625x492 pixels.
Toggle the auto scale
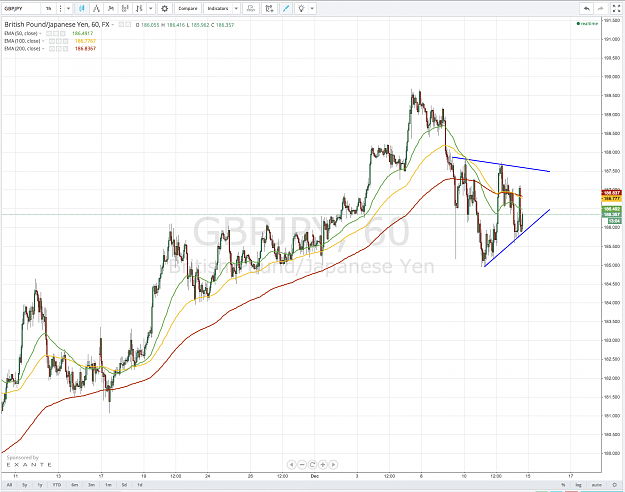[x=596, y=485]
